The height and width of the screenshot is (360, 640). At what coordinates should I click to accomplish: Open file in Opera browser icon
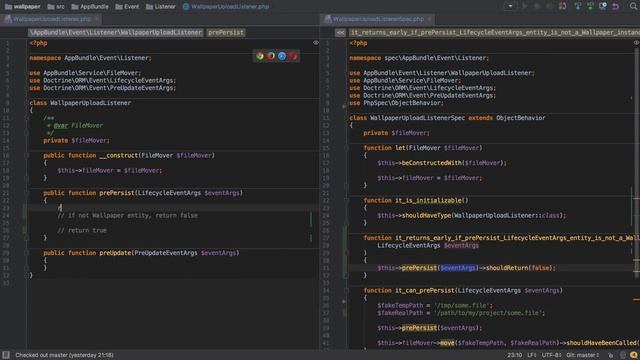(293, 56)
